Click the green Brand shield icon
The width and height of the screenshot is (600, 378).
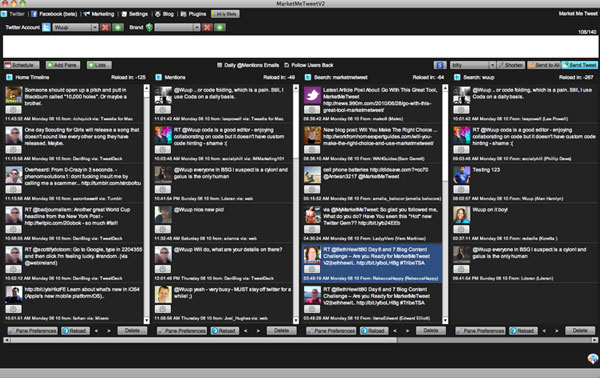click(149, 27)
